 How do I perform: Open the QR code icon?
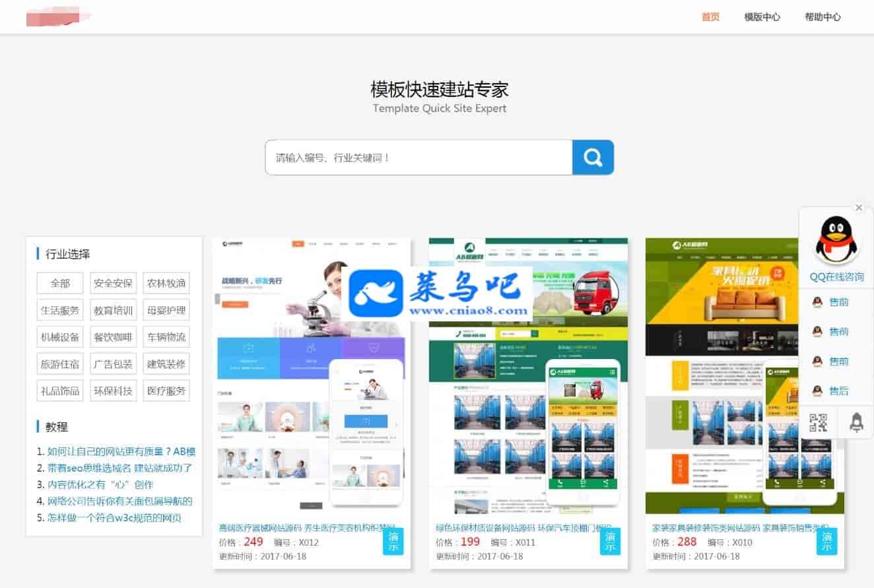[818, 422]
